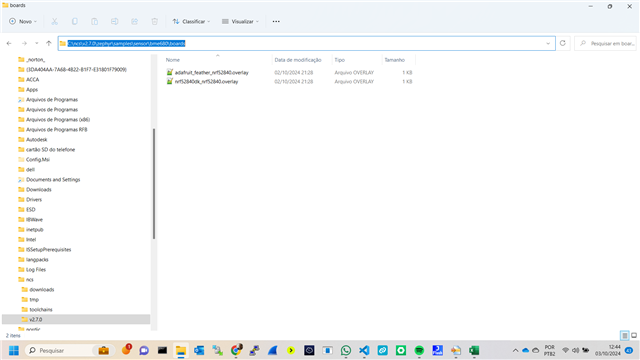Open Spotify from the taskbar
Screen dimensions: 640x360
coord(419,350)
